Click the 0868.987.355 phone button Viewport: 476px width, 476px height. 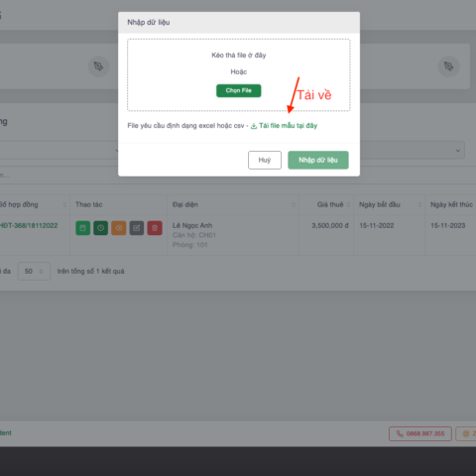coord(420,433)
